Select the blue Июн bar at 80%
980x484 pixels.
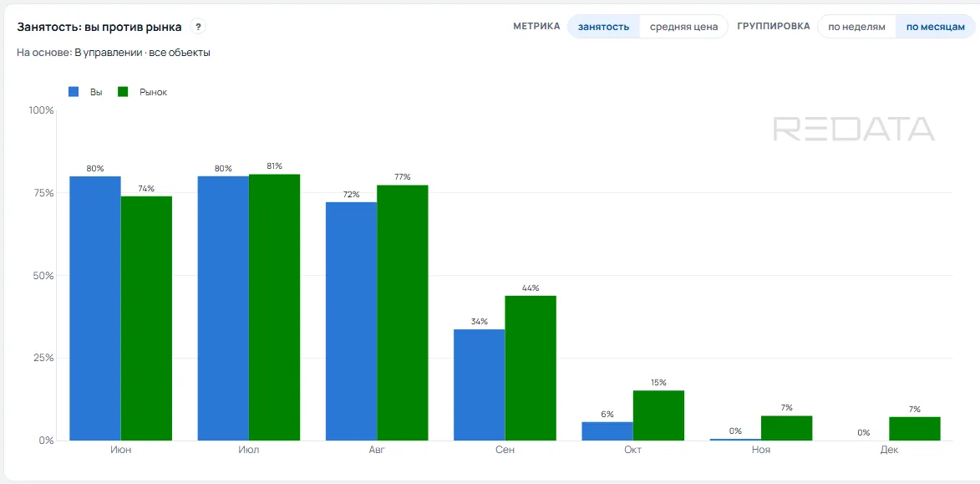(x=95, y=308)
